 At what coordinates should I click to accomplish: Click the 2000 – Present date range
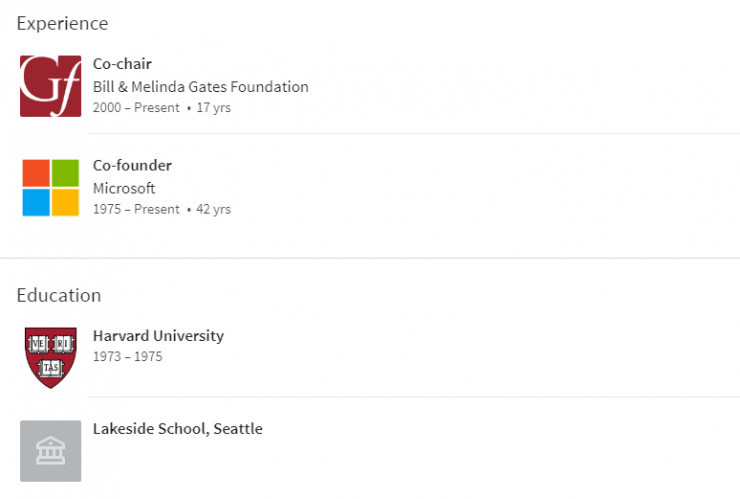point(136,107)
